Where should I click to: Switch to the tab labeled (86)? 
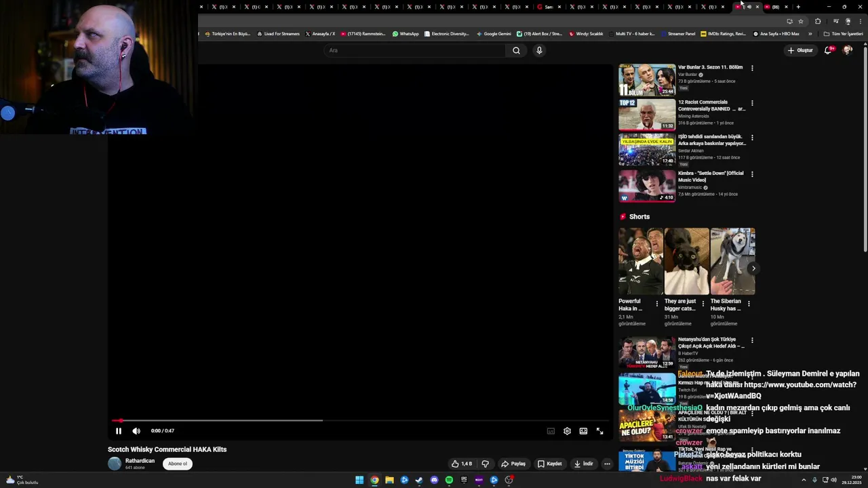pyautogui.click(x=775, y=7)
